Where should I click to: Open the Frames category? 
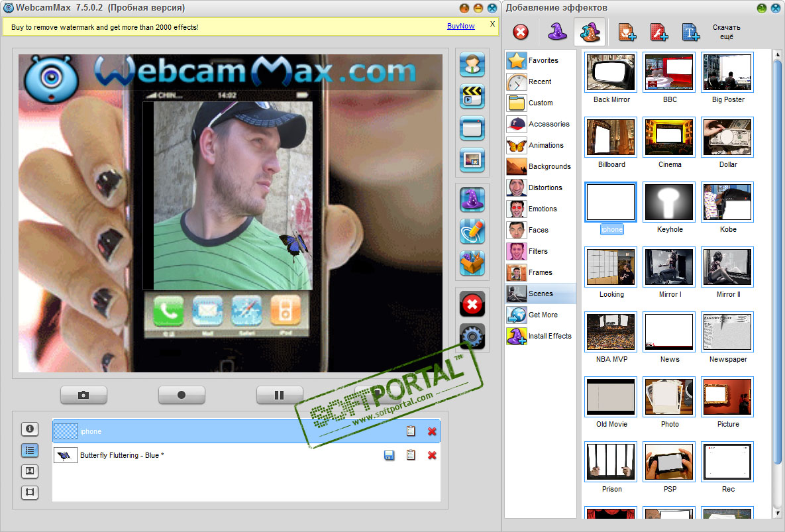click(x=541, y=272)
